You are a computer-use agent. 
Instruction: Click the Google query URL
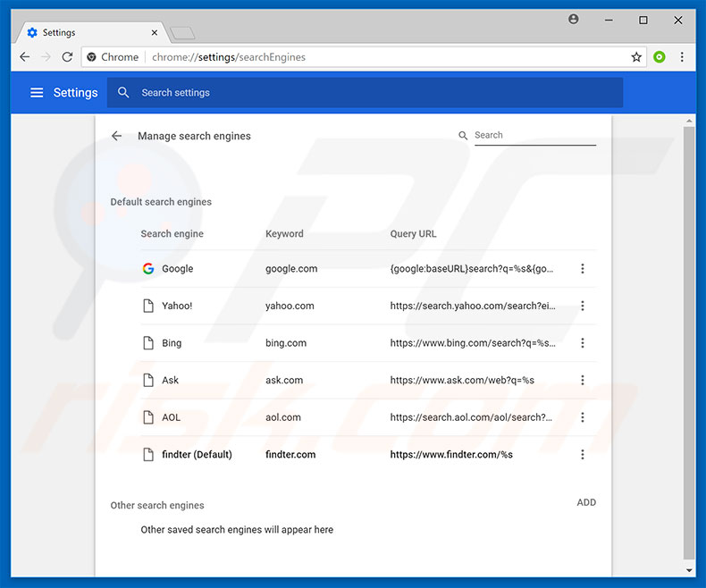[472, 269]
